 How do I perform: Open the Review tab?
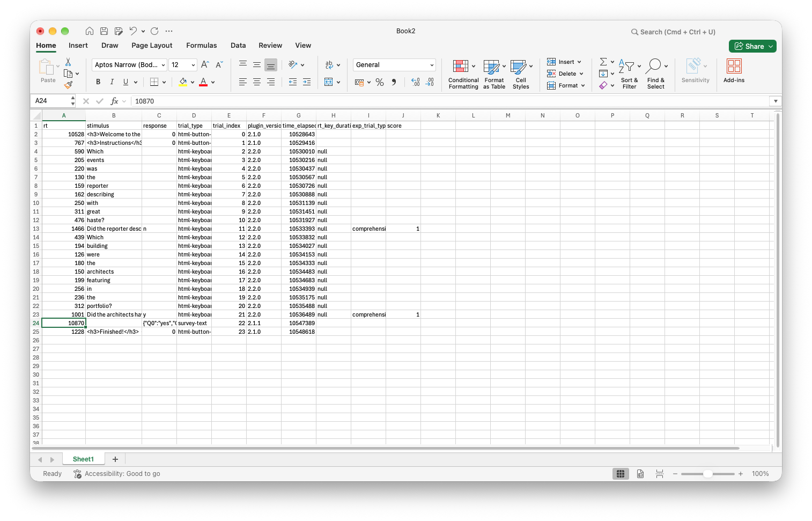pos(270,46)
